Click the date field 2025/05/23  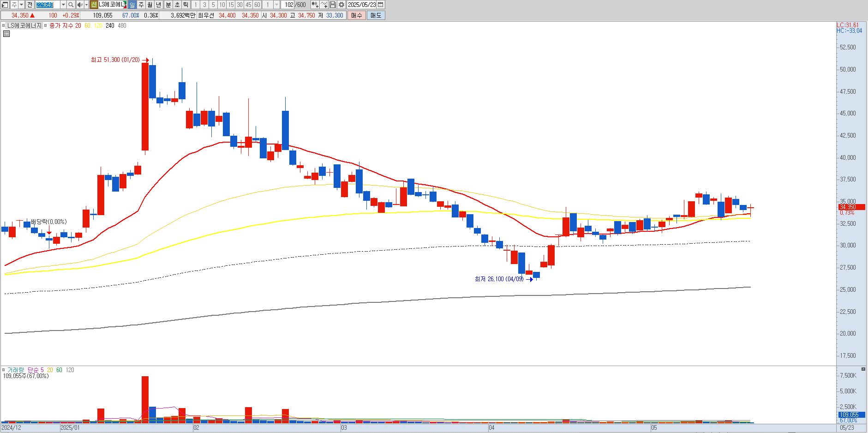click(362, 5)
